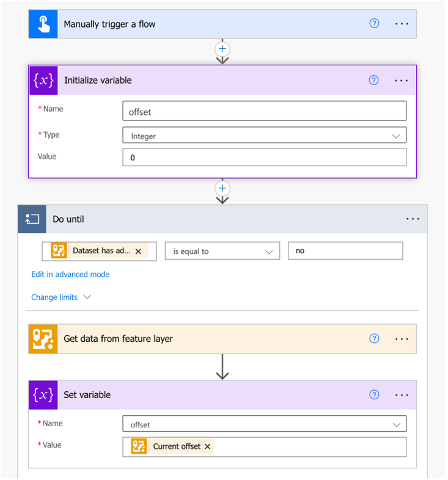Open help for Manually trigger a flow
The height and width of the screenshot is (480, 448).
coord(375,24)
